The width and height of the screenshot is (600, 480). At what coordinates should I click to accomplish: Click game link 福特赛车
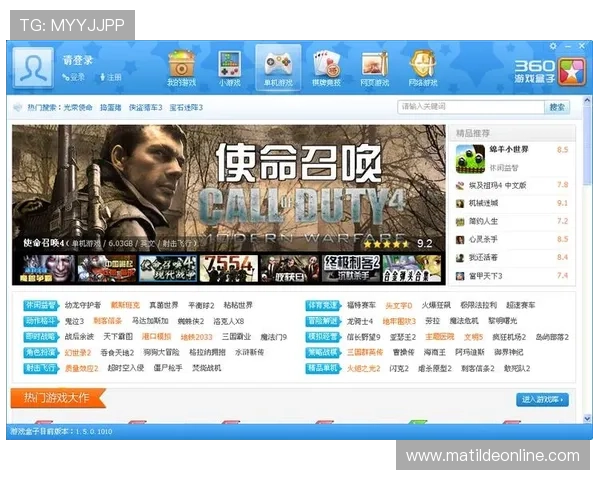coord(361,305)
